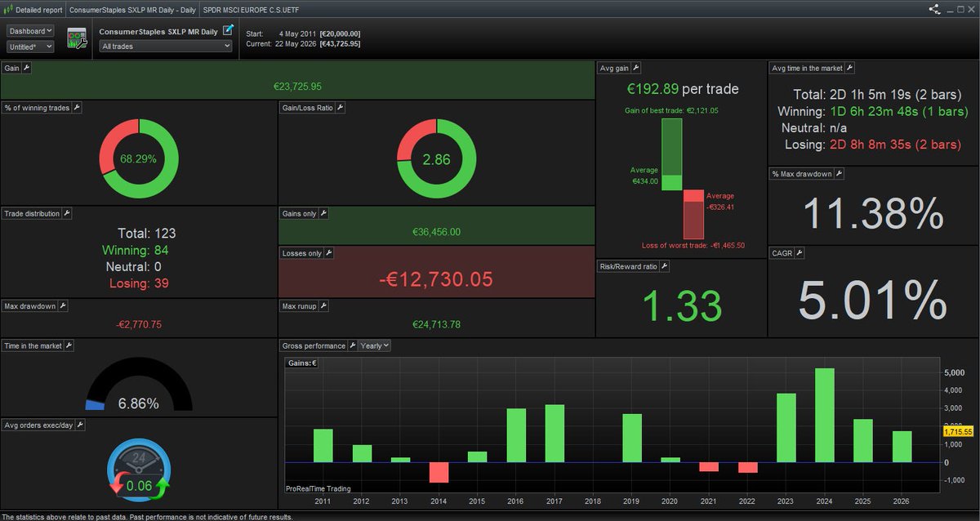Screen dimensions: 980x521
Task: Click the -€2,770.75 max drawdown value
Action: click(138, 324)
